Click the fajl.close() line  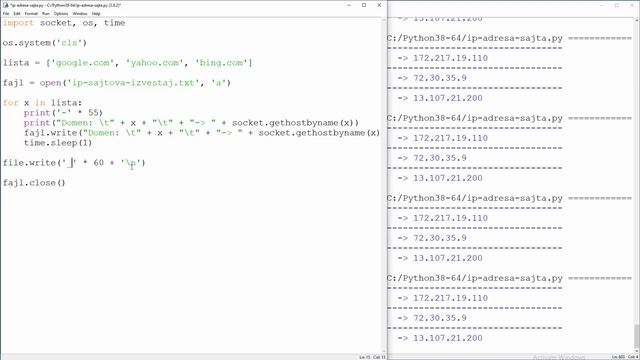tap(34, 183)
